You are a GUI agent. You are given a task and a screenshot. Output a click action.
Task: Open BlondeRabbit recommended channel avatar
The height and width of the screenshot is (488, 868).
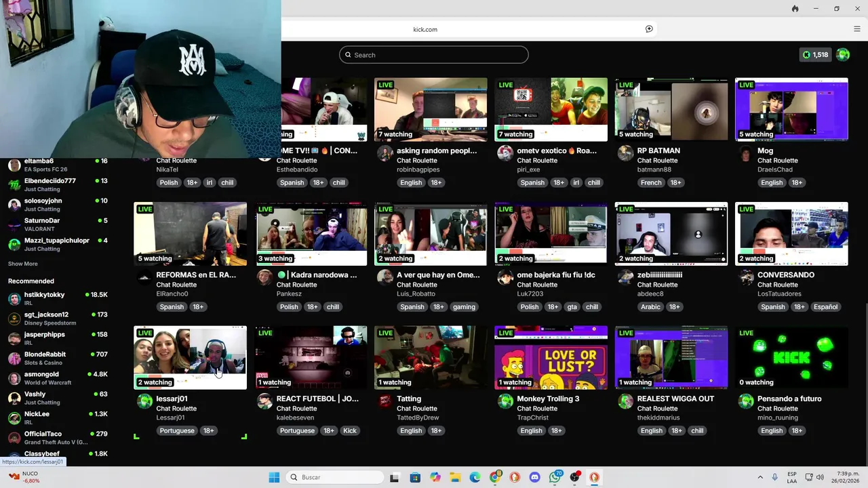click(14, 359)
